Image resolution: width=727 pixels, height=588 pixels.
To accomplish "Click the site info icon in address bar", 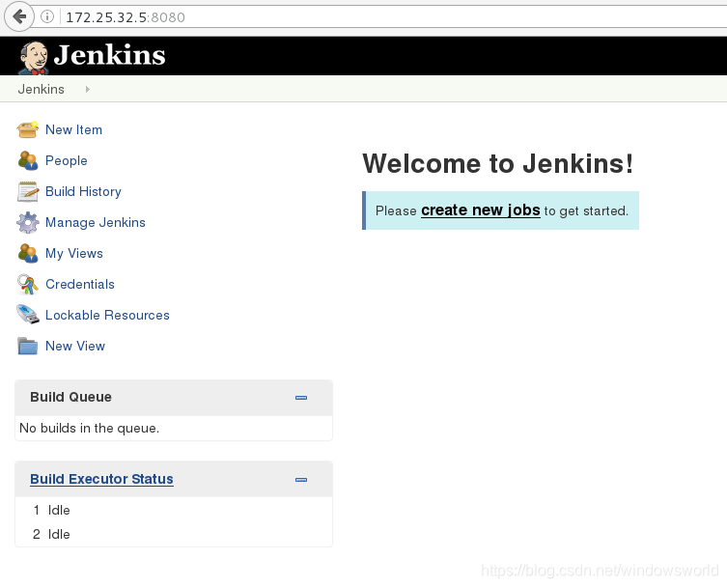I will point(47,16).
